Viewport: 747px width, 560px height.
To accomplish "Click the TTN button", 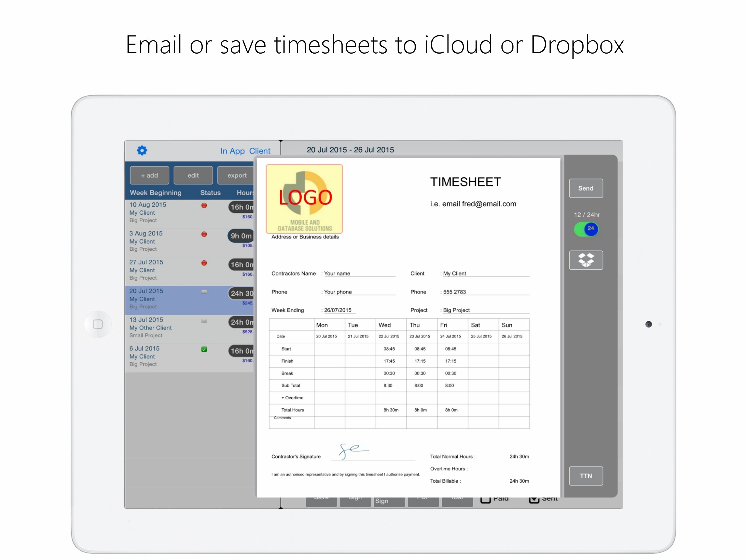I will (586, 476).
